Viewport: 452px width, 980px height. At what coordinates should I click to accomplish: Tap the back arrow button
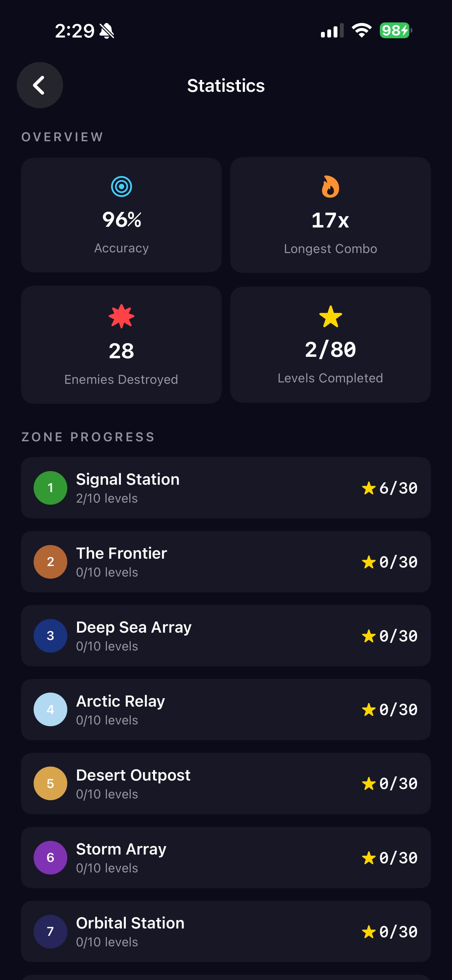(40, 85)
